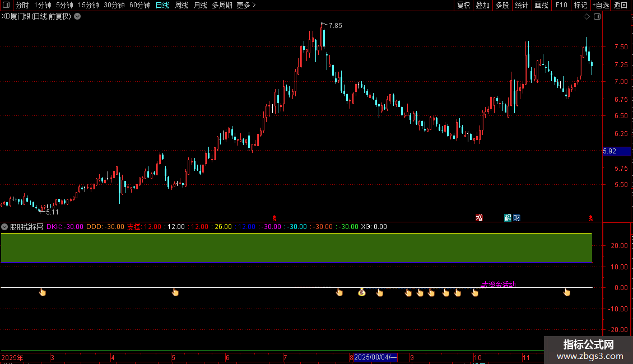Toggle the side panel icon beside the diamond
The image size is (633, 364).
click(x=597, y=17)
